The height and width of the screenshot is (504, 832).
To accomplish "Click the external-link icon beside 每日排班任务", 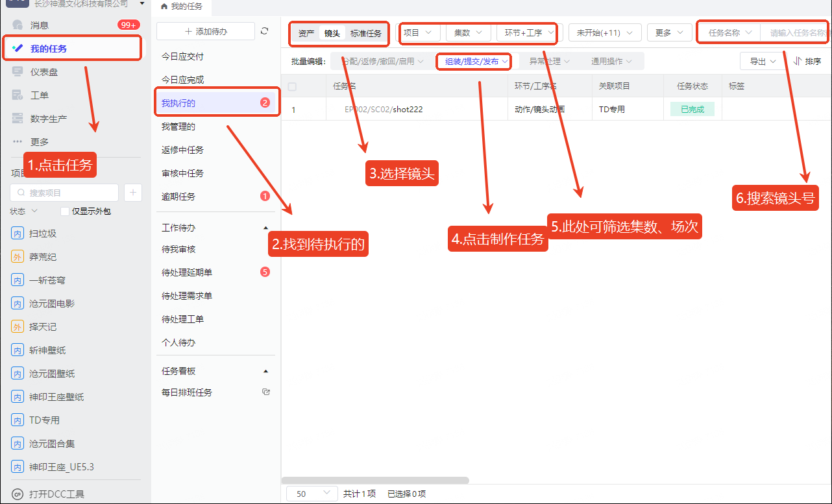I will [x=265, y=392].
